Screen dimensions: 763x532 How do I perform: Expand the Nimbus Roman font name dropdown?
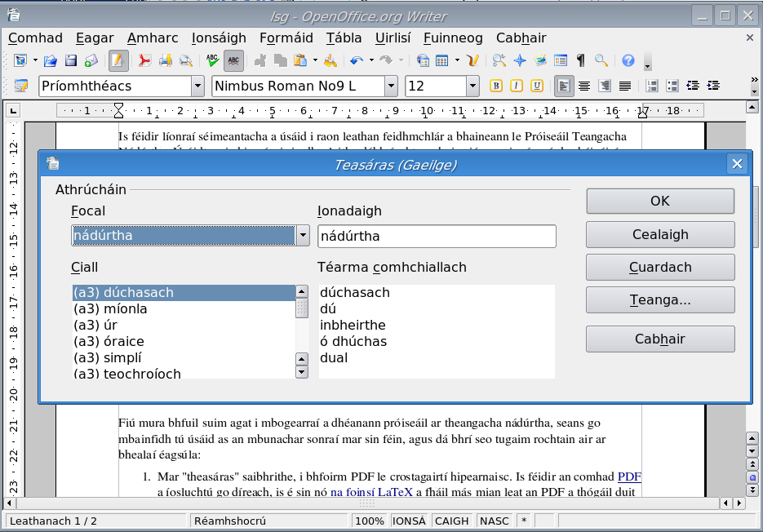tap(391, 86)
